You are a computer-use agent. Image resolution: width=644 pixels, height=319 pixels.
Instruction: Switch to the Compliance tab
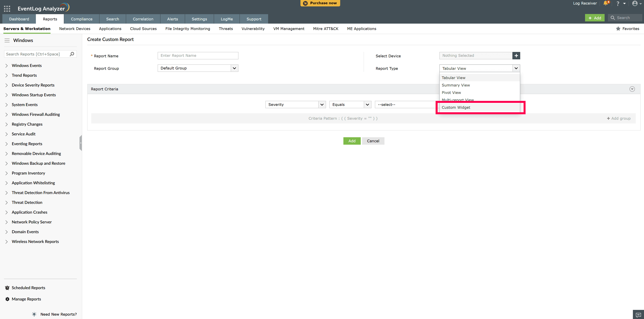[82, 19]
